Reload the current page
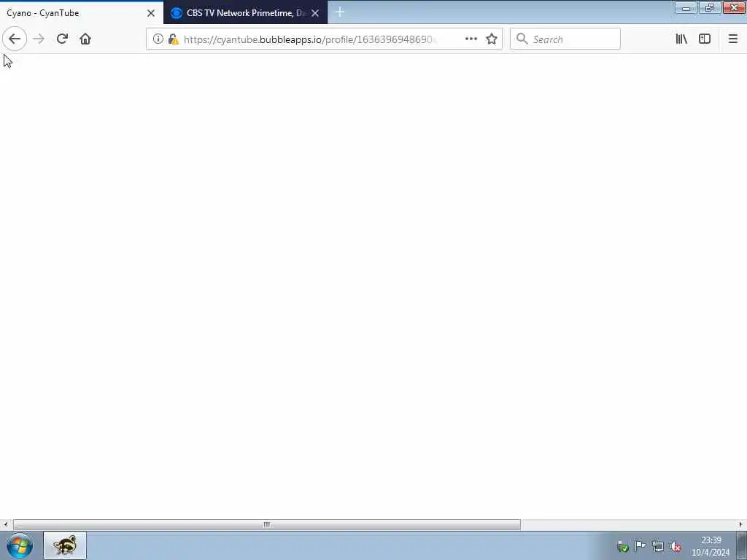The height and width of the screenshot is (560, 747). 62,39
